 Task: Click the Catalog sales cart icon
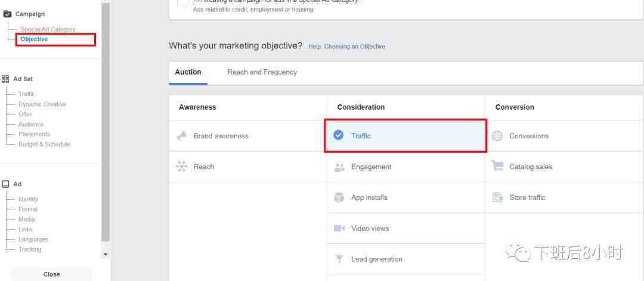[497, 166]
